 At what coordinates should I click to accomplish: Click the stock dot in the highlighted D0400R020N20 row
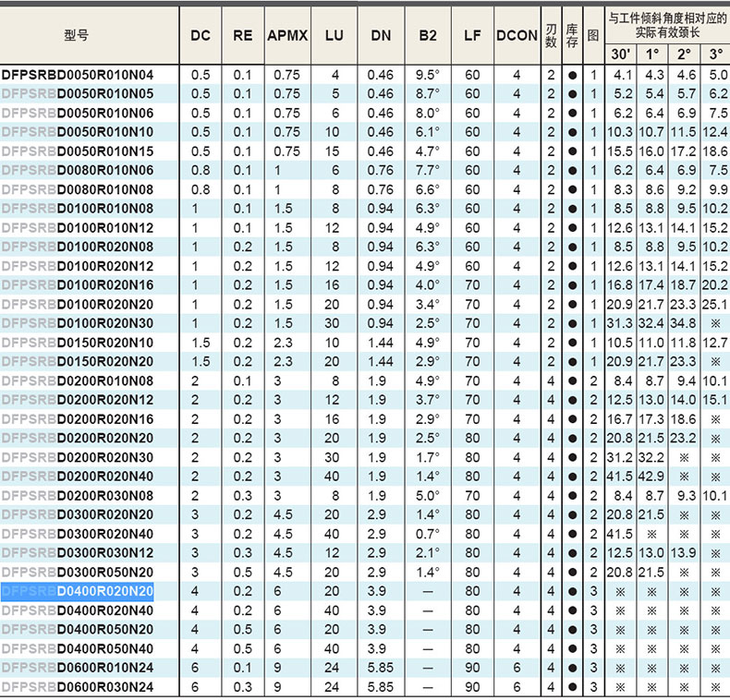point(572,591)
